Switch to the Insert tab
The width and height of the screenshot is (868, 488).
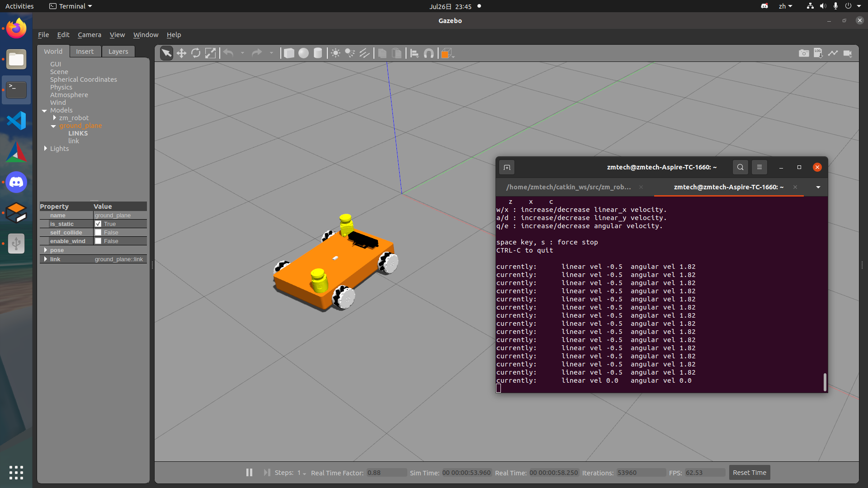[x=85, y=52]
